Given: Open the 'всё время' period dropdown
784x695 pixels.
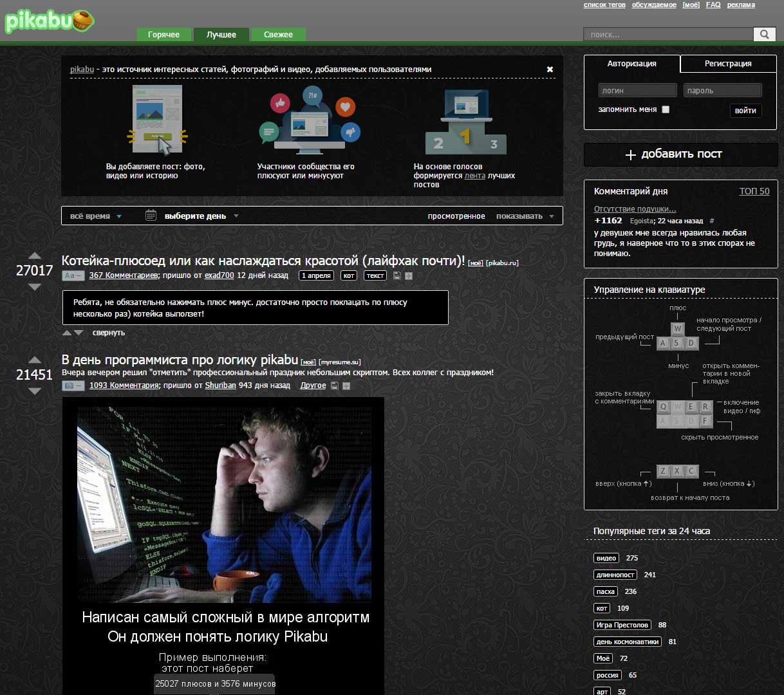Looking at the screenshot, I should [x=95, y=216].
